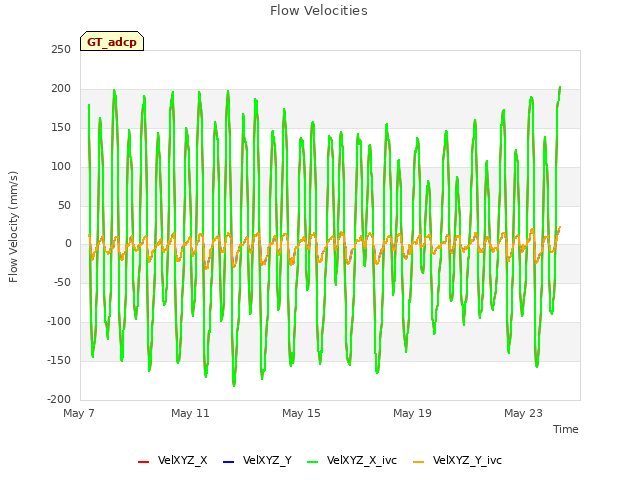Viewport: 640px width, 480px height.
Task: Click the 250 y-axis tick label
Action: pos(61,50)
